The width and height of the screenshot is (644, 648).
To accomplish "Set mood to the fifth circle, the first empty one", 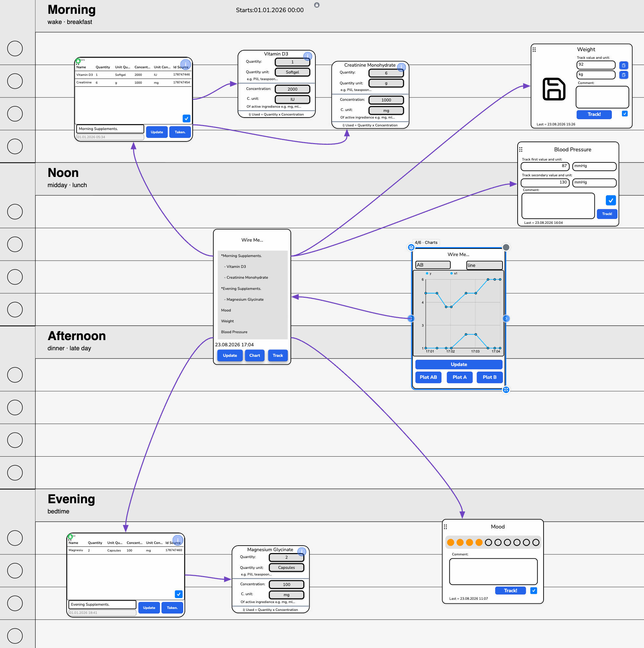I will [488, 542].
